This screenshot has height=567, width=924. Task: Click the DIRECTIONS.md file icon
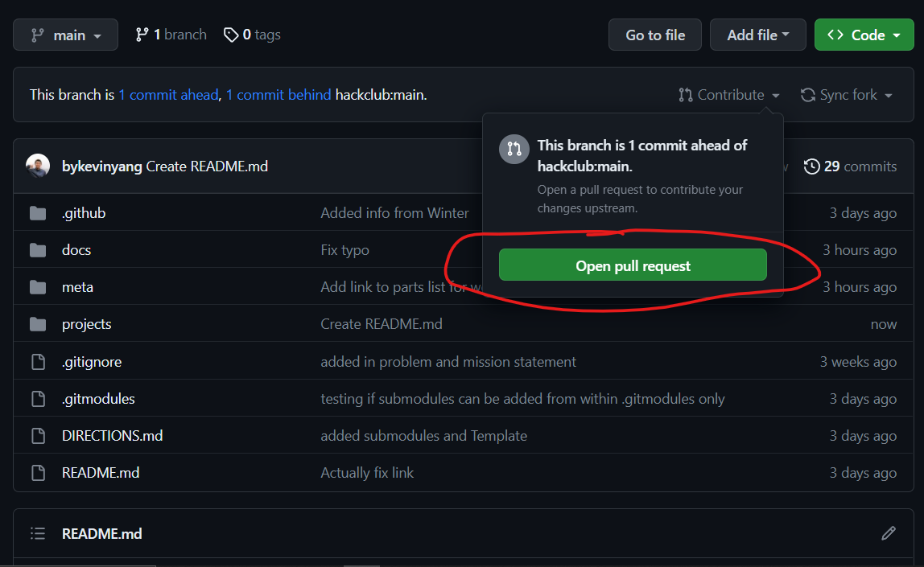pyautogui.click(x=39, y=436)
